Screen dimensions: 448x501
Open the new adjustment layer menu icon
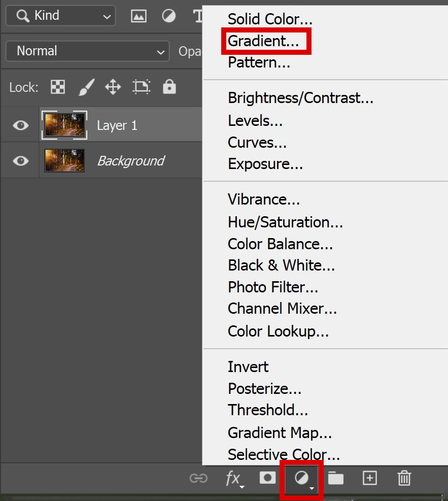coord(302,479)
